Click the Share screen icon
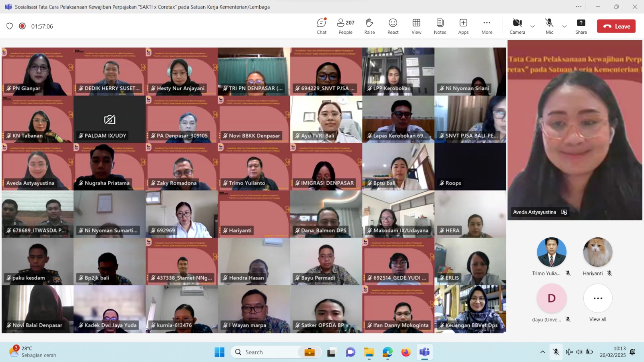This screenshot has width=644, height=362. (x=581, y=26)
